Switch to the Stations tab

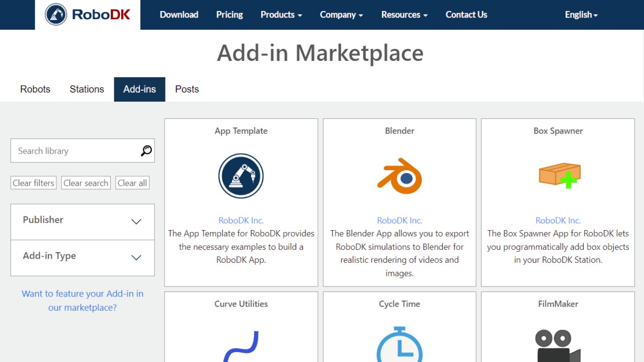87,89
